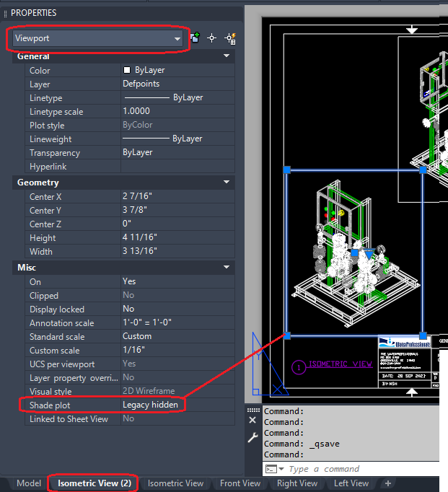This screenshot has width=448, height=492.
Task: Open the Linetype ByLayer field
Action: (177, 97)
